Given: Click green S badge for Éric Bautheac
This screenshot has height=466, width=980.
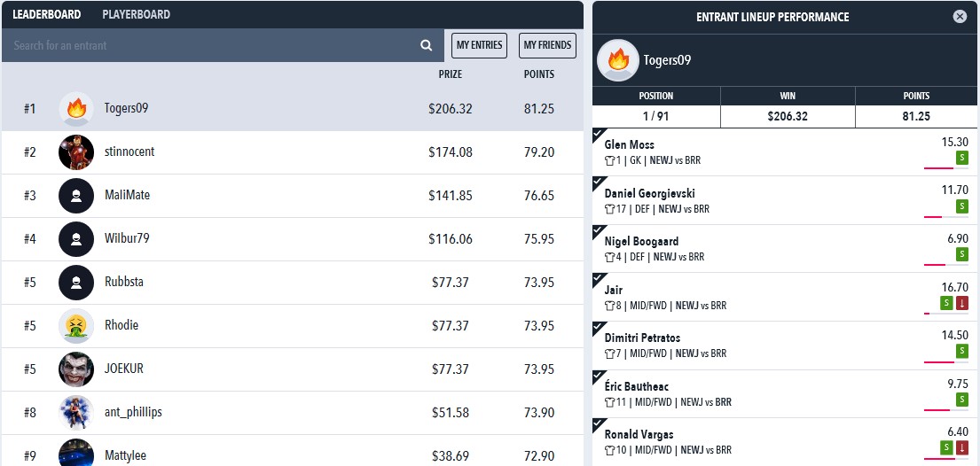Looking at the screenshot, I should pos(962,400).
